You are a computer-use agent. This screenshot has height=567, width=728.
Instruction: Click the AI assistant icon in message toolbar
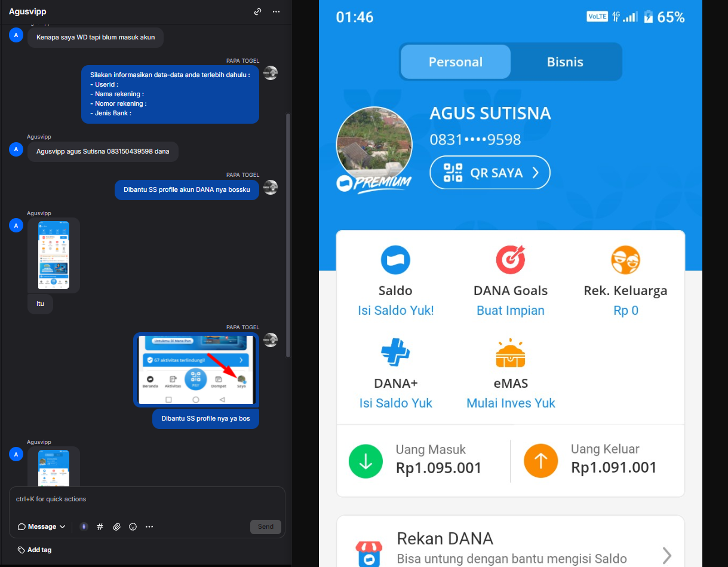(x=84, y=526)
